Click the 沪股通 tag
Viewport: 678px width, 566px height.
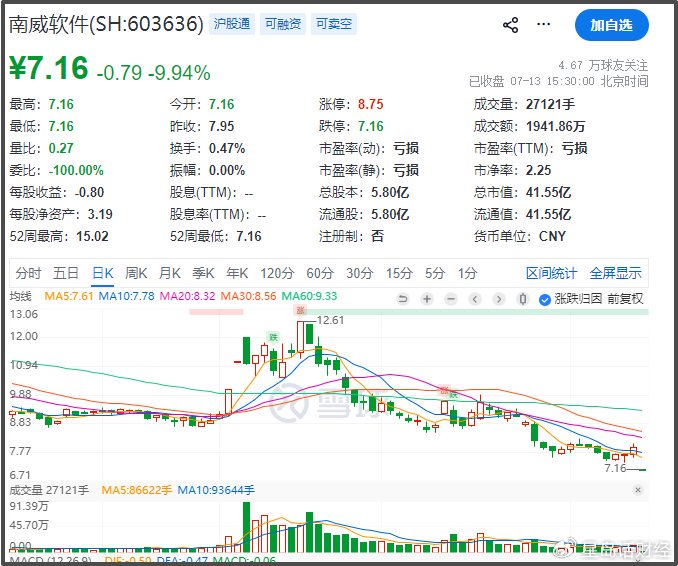(232, 24)
